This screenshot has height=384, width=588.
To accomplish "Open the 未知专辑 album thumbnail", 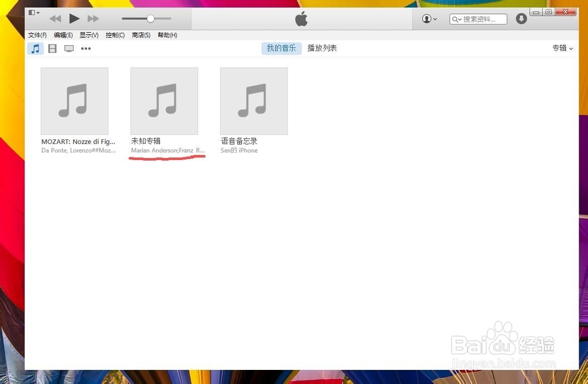I will click(164, 101).
